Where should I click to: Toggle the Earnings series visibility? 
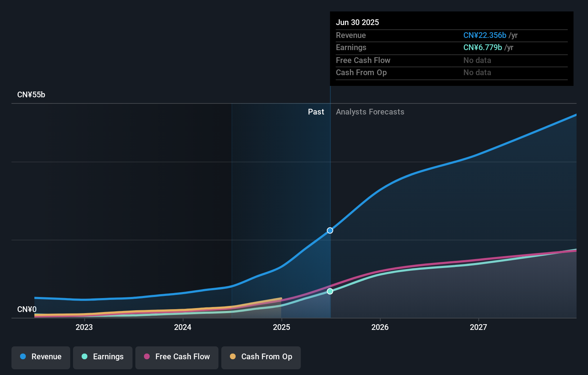pyautogui.click(x=103, y=357)
